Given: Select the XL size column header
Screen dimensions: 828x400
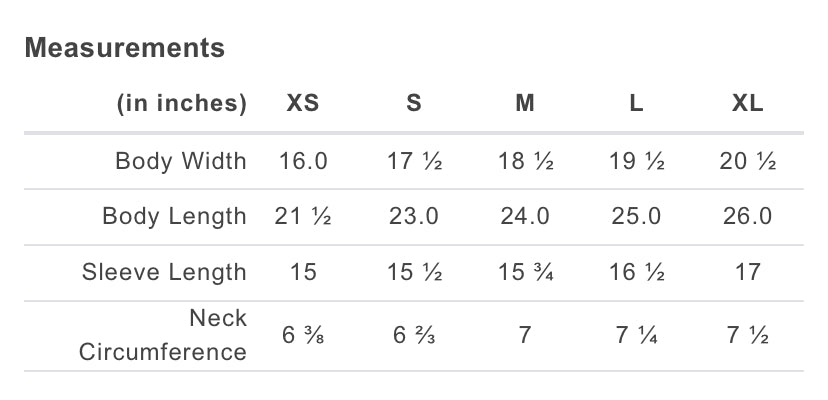Looking at the screenshot, I should (747, 103).
